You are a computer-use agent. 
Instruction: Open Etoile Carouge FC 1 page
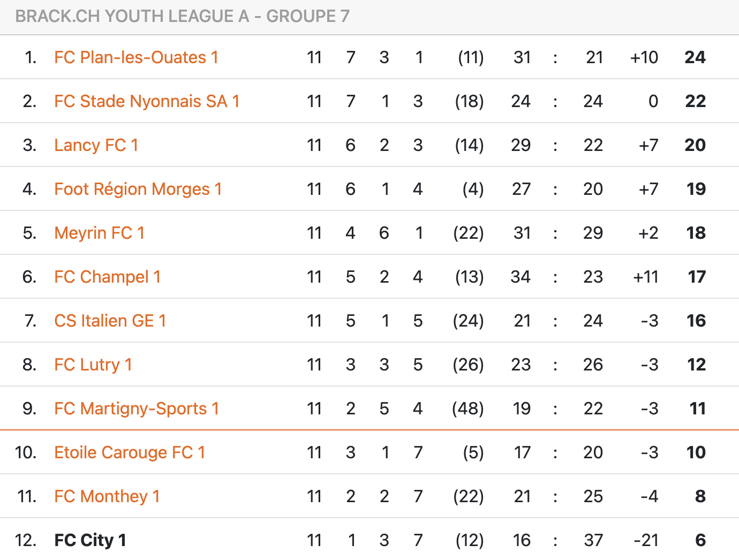coord(130,452)
